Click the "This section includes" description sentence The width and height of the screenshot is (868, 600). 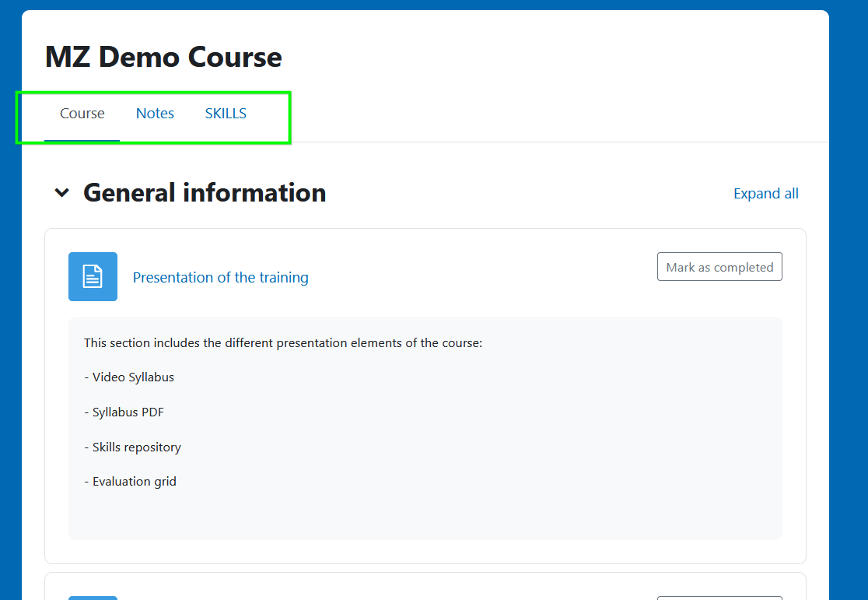283,343
